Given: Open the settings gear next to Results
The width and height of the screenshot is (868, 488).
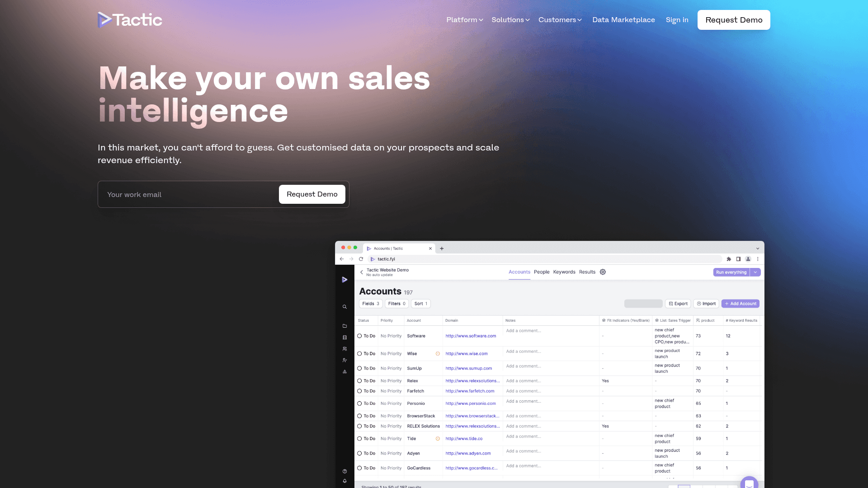Looking at the screenshot, I should click(603, 272).
